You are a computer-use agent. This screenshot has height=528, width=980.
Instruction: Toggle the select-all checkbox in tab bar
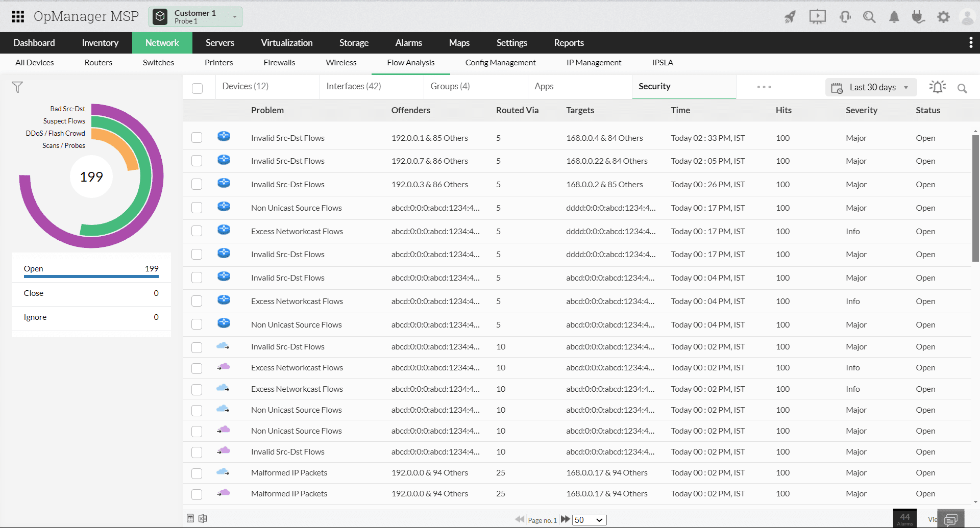[198, 88]
